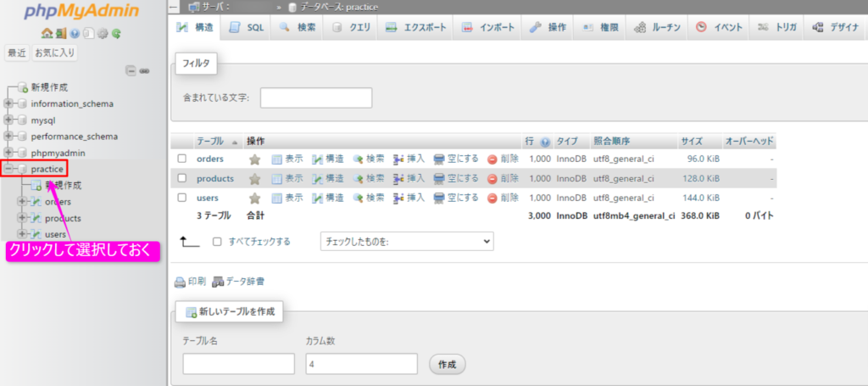Open the エクスポート tab
The height and width of the screenshot is (386, 868).
[416, 27]
